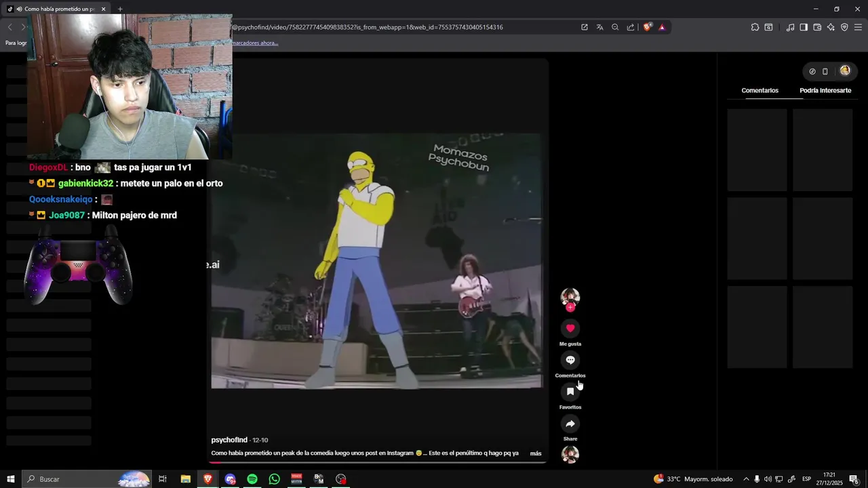Image resolution: width=868 pixels, height=488 pixels.
Task: Open the Leo AI sparkle icon
Action: pyautogui.click(x=831, y=27)
